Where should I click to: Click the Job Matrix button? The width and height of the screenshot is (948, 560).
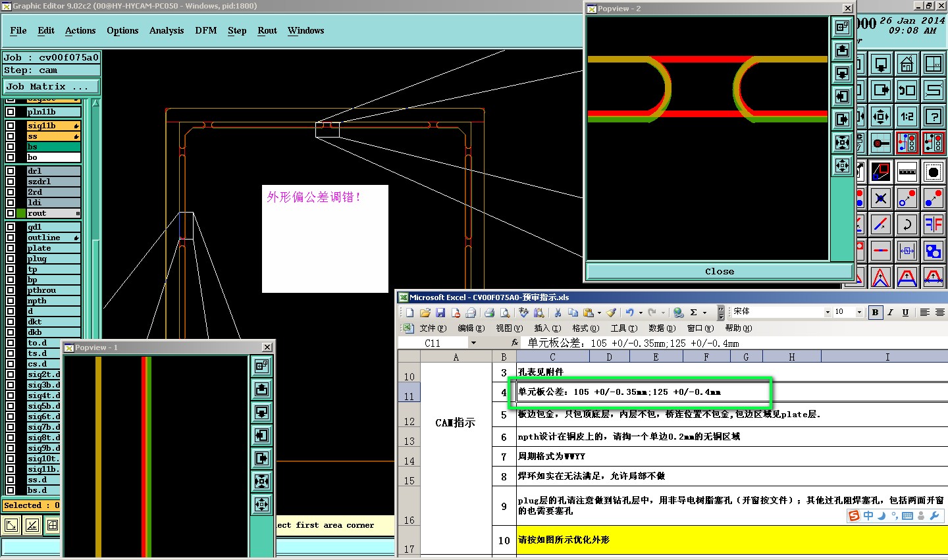[x=51, y=86]
